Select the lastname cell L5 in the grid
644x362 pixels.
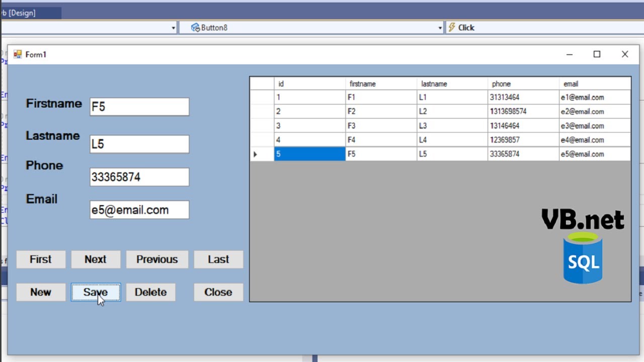(x=452, y=154)
